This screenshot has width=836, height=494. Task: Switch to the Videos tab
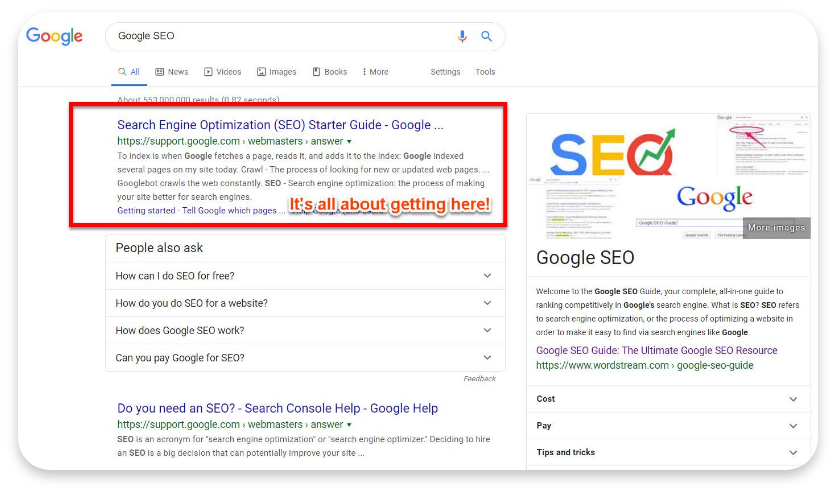click(222, 72)
